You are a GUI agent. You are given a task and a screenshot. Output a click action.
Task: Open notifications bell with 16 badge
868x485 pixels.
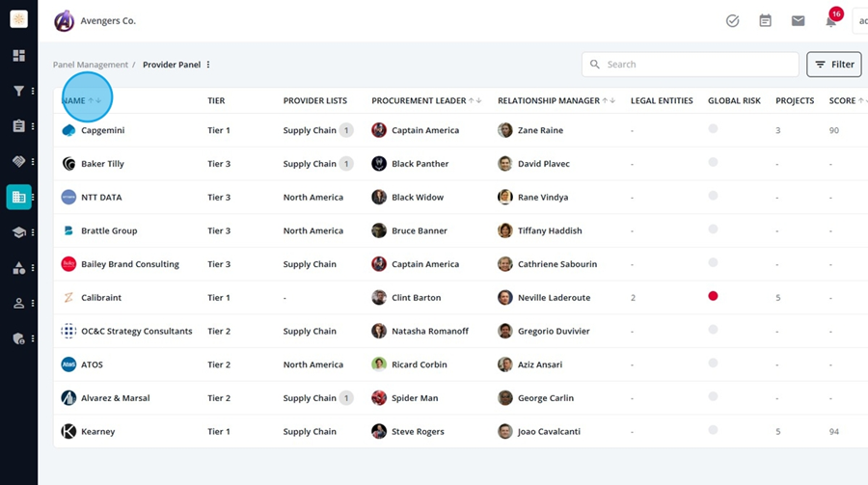point(831,21)
